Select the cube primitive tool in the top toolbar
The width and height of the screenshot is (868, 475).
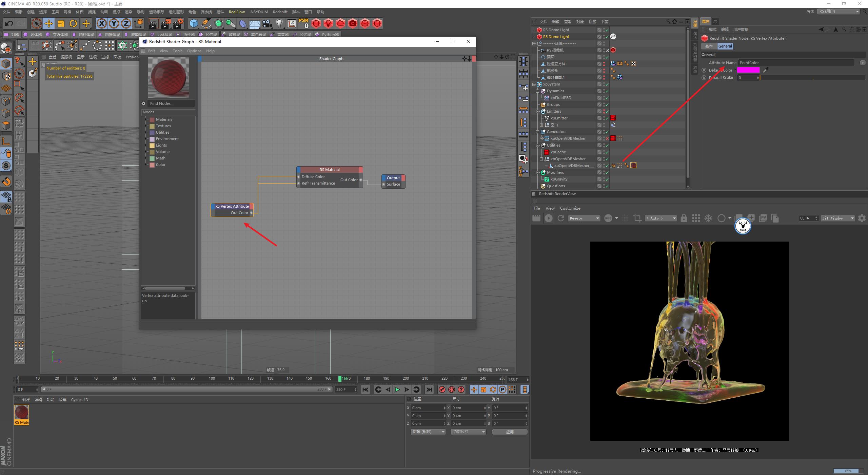tap(194, 23)
